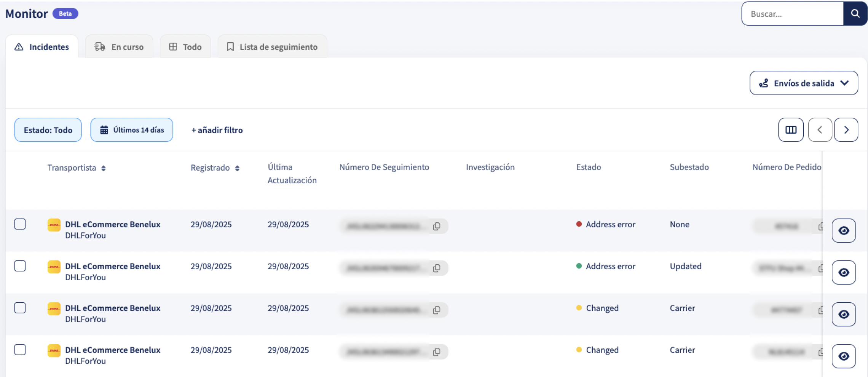Click + añadir filtro
Screen dimensions: 868x377
click(217, 130)
